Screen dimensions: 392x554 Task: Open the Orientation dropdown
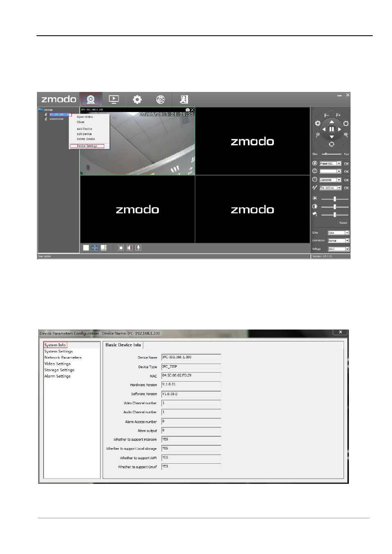(338, 240)
